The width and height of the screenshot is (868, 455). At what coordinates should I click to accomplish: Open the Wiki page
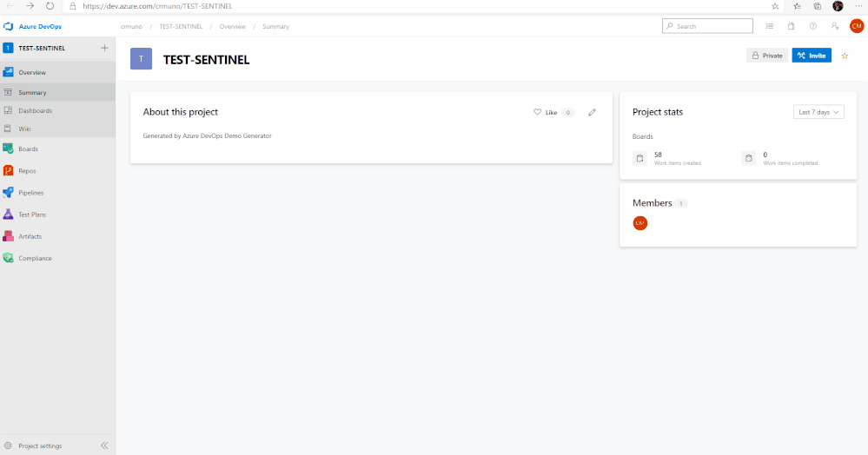(57, 129)
